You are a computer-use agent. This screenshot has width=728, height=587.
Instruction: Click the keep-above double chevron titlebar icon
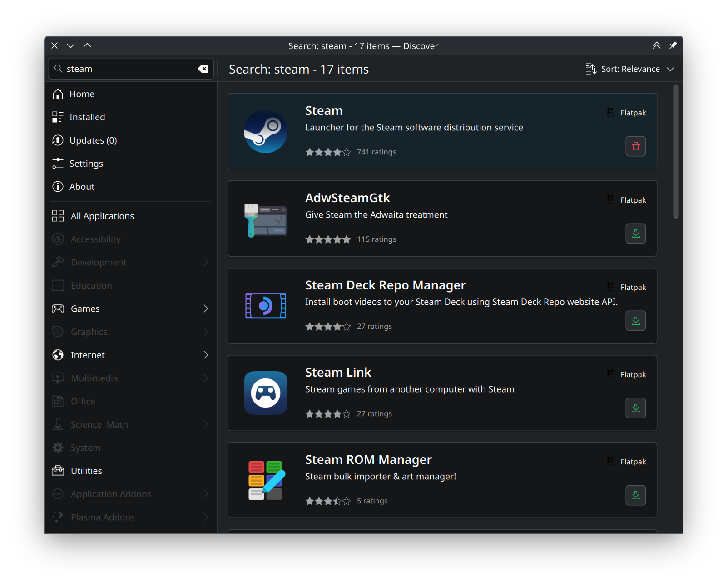tap(657, 45)
